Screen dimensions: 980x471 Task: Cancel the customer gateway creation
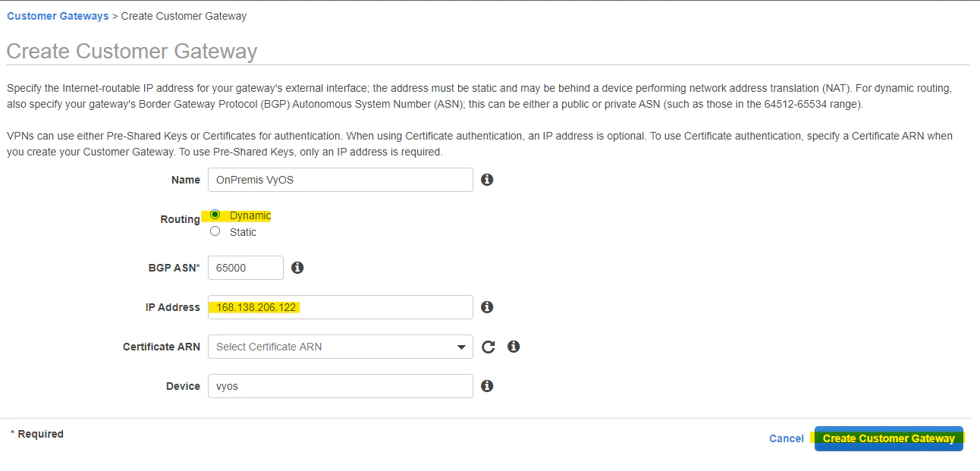(786, 438)
